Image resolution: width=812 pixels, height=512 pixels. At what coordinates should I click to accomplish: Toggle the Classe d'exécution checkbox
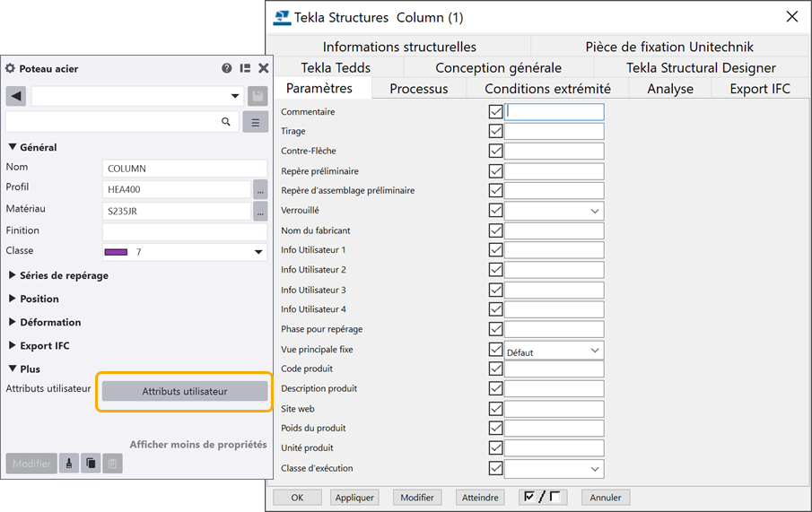pyautogui.click(x=495, y=468)
